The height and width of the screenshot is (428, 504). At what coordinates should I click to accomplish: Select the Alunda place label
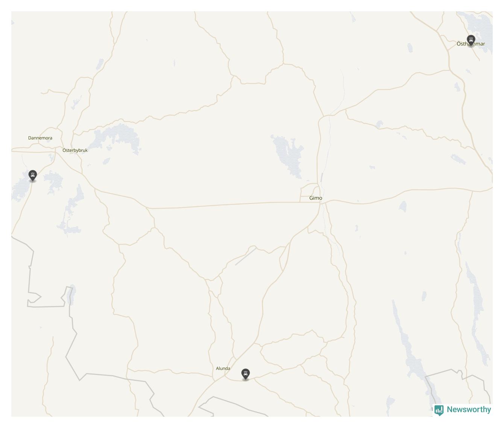click(x=223, y=368)
